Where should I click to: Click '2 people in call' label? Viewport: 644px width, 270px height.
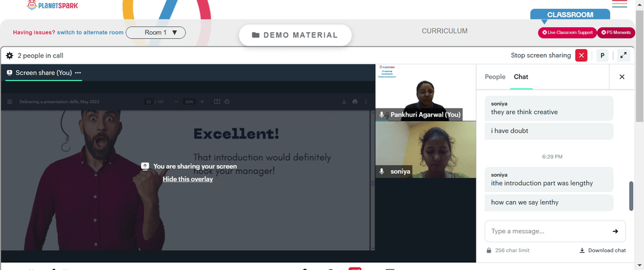pos(40,56)
